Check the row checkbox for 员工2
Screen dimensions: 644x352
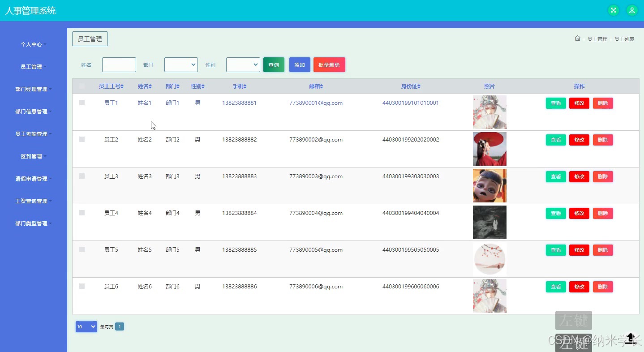pyautogui.click(x=82, y=139)
